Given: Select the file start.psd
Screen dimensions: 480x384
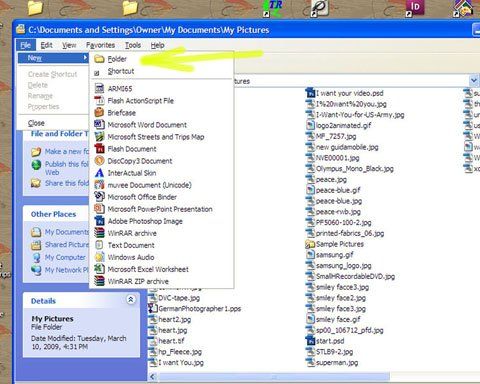Looking at the screenshot, I should point(325,341).
